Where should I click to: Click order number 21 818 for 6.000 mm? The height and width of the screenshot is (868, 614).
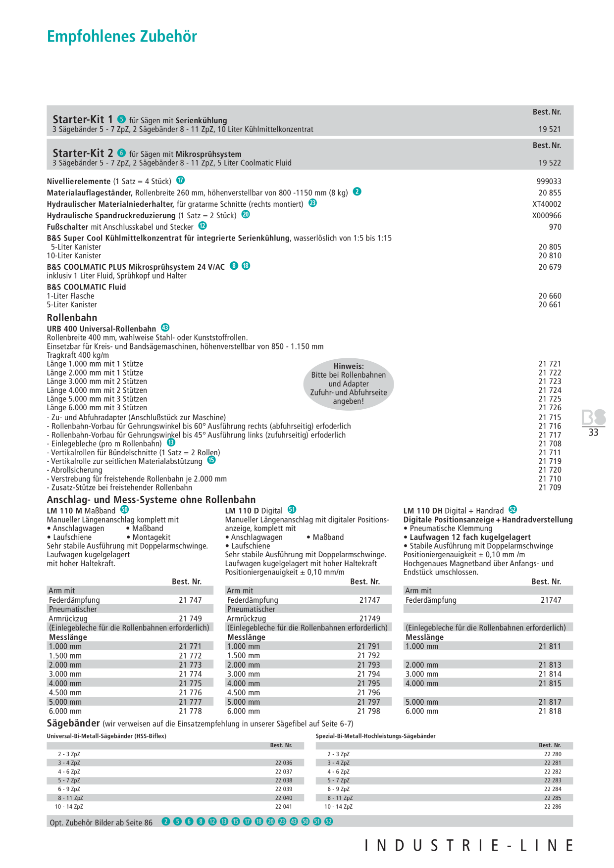click(550, 711)
